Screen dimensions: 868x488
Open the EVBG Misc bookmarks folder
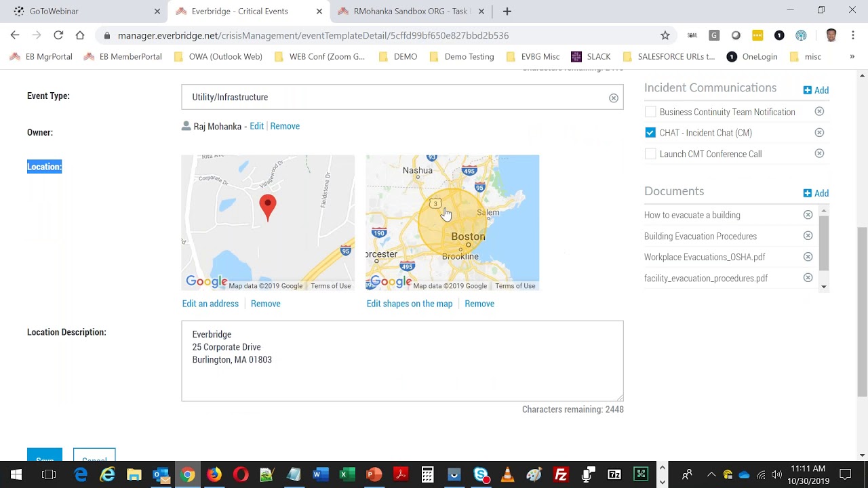pos(533,57)
